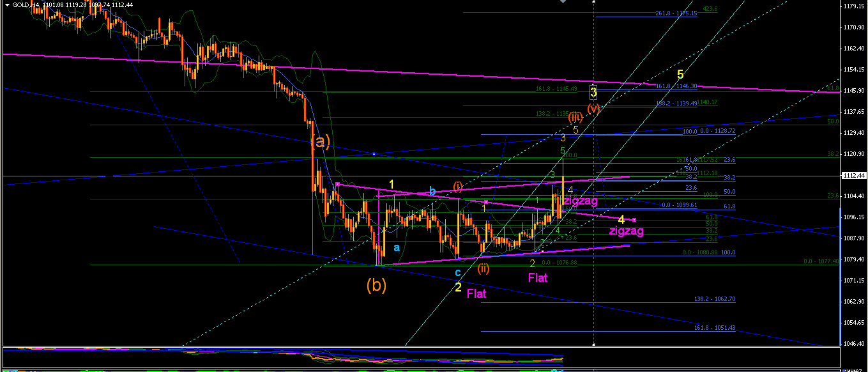
Task: Click the 0.0 - 1099.61 Fibonacci label
Action: click(x=680, y=205)
